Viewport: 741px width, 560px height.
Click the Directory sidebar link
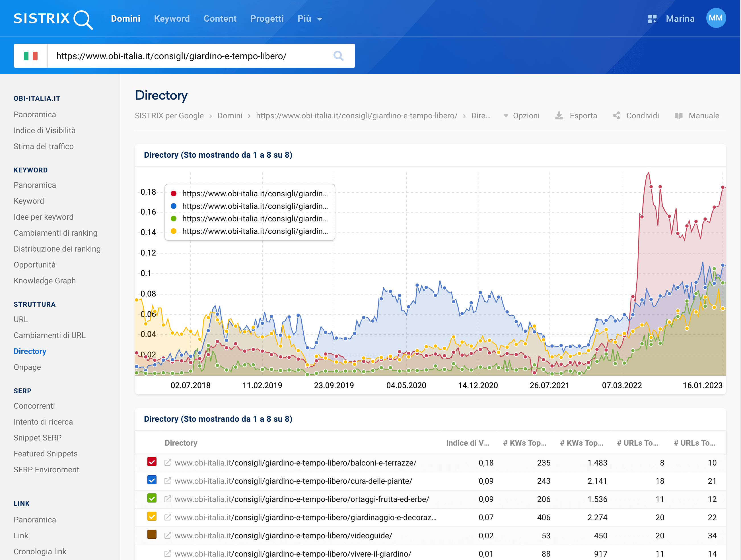click(x=30, y=351)
